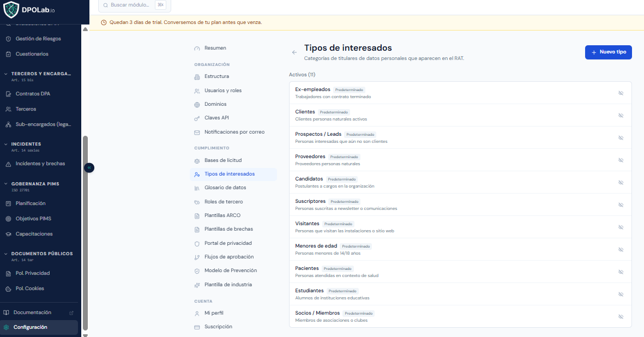
Task: Hide the Candidatos type
Action: 621,183
